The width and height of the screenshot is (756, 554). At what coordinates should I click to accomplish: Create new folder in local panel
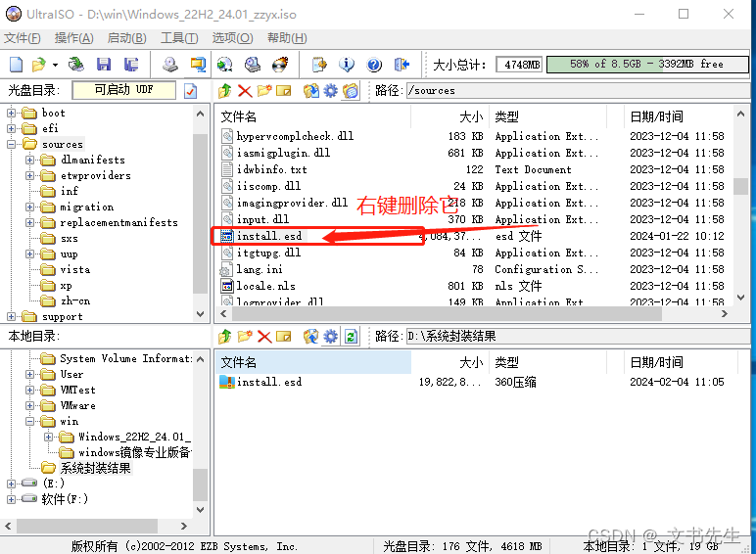245,337
